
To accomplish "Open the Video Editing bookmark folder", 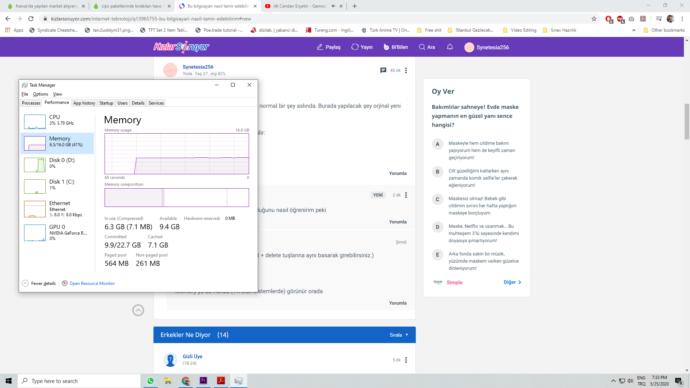I will pos(519,30).
